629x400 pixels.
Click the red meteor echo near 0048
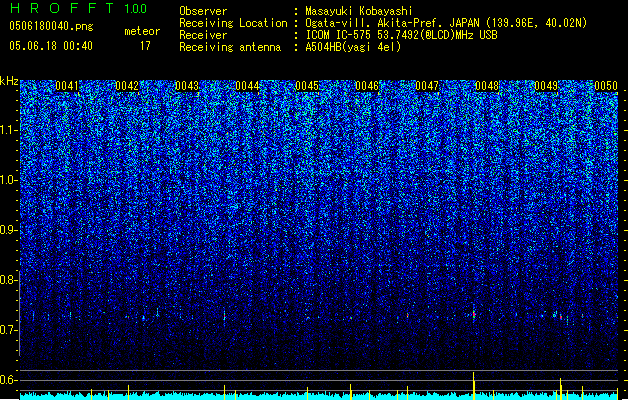[x=474, y=314]
